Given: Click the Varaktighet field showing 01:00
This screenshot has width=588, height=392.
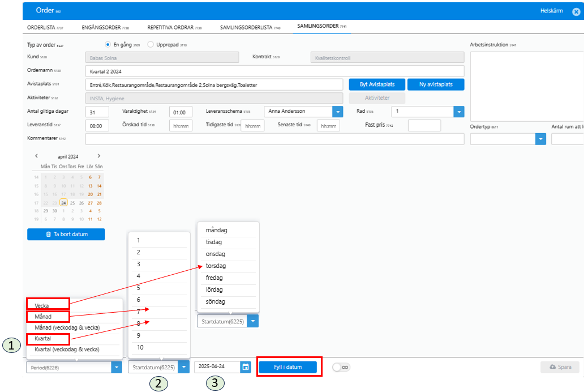Looking at the screenshot, I should click(181, 112).
